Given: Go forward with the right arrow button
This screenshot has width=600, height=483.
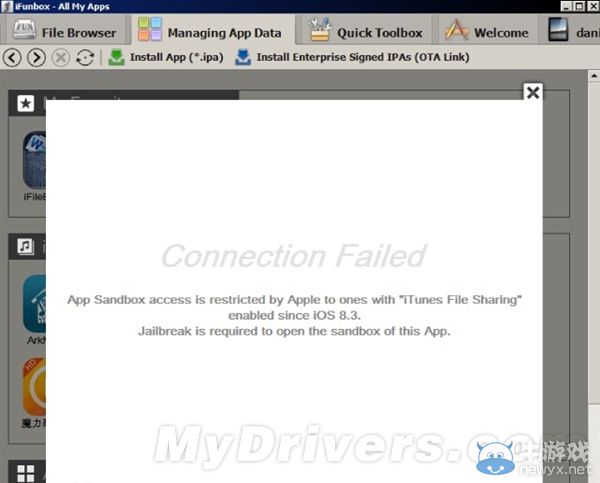Looking at the screenshot, I should [x=36, y=58].
